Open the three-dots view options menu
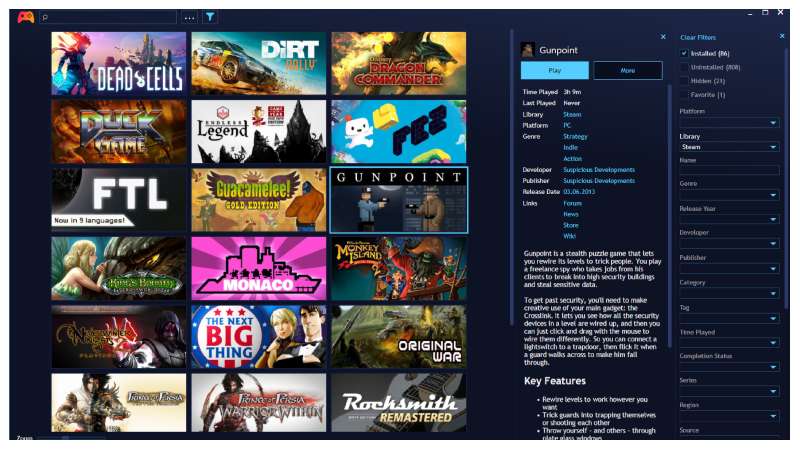This screenshot has width=800, height=450. click(x=189, y=17)
